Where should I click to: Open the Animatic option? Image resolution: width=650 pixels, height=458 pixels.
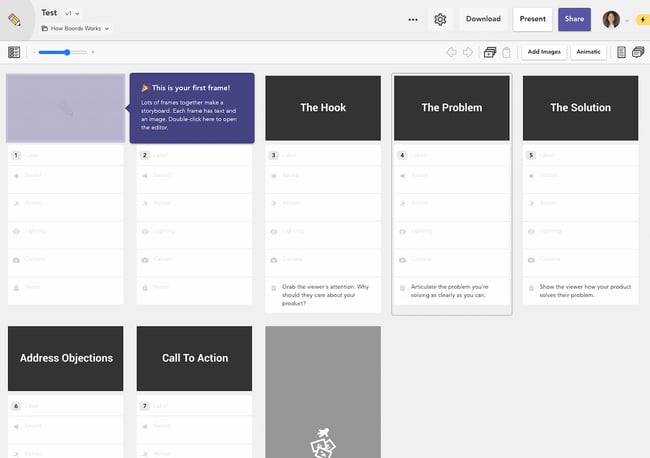coord(588,52)
